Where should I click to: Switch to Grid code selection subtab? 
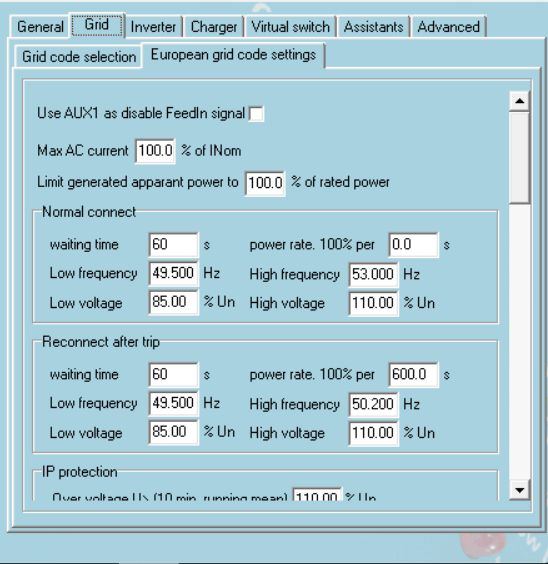click(x=79, y=57)
